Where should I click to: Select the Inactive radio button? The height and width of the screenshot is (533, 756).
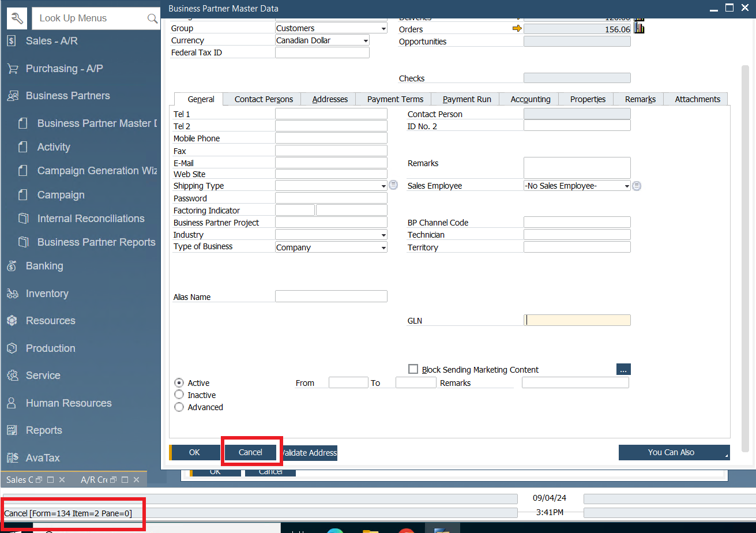179,395
